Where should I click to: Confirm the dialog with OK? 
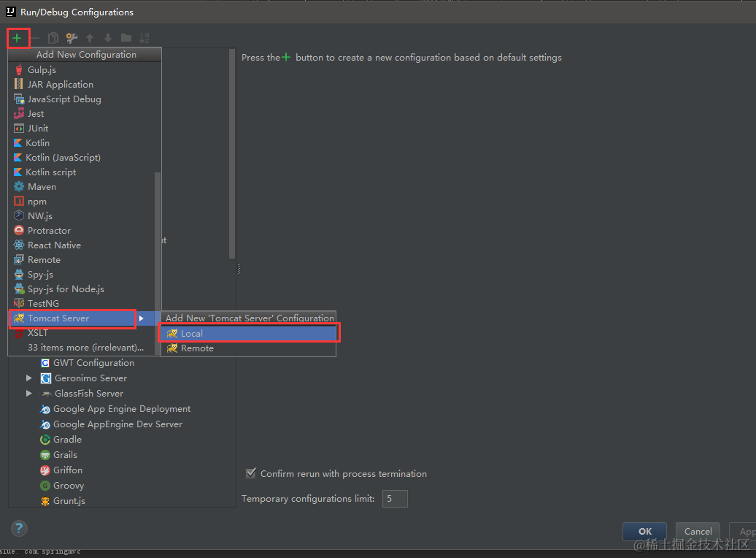(x=644, y=531)
